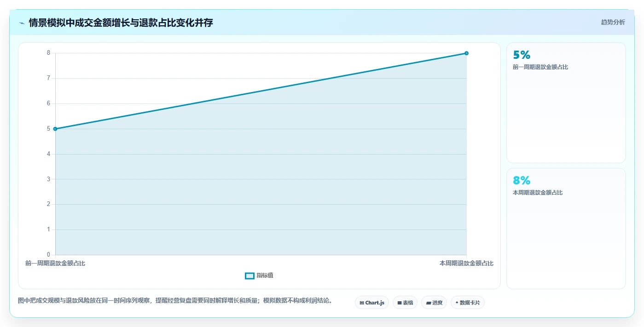This screenshot has height=327, width=644.
Task: Click the 8% value text
Action: point(522,180)
